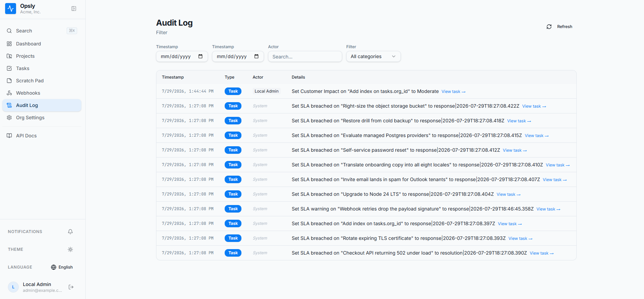
Task: Open Tasks from the sidebar
Action: 42,68
